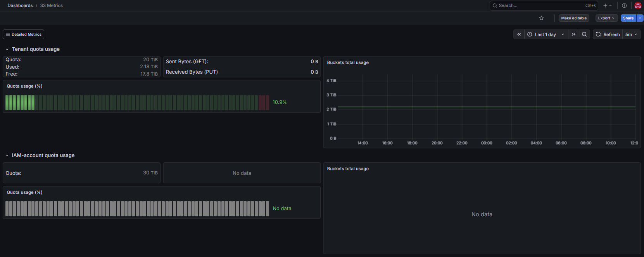This screenshot has width=644, height=257.
Task: Collapse the IAM-account quota usage row
Action: (7, 155)
